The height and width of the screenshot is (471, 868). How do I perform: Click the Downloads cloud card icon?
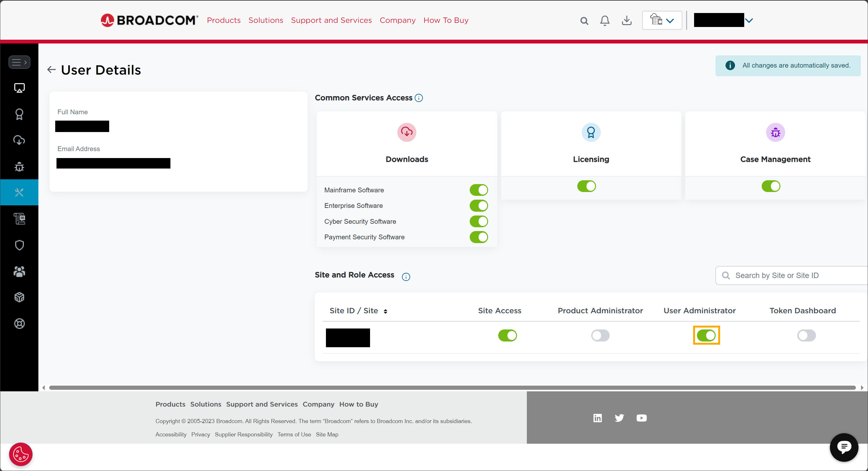[x=407, y=132]
